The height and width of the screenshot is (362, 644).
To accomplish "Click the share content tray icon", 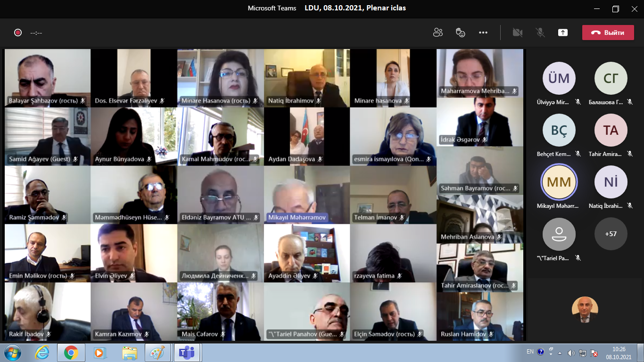I will click(562, 33).
